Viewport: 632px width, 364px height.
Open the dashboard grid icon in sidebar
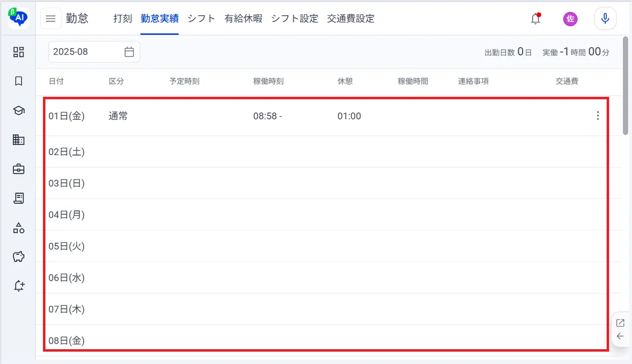click(x=19, y=52)
